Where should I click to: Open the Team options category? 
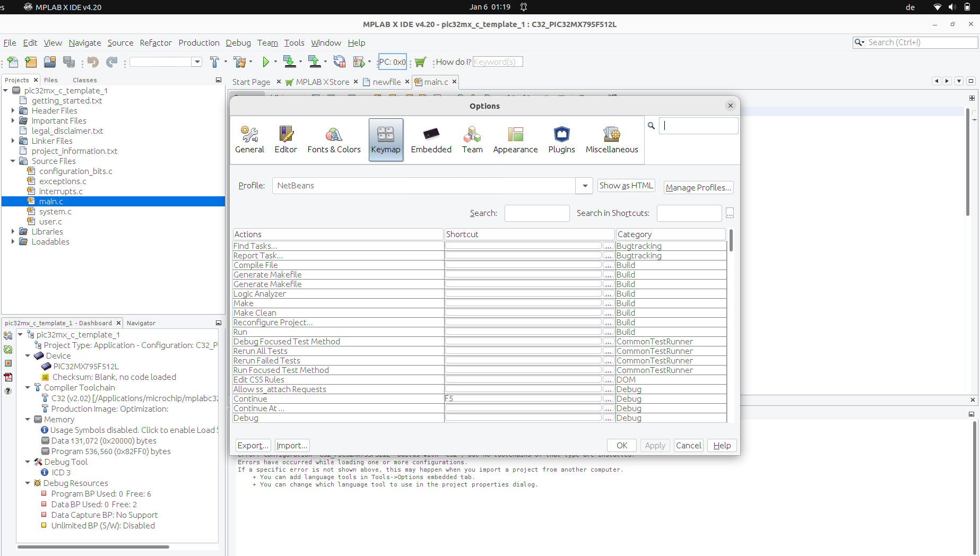(x=472, y=140)
